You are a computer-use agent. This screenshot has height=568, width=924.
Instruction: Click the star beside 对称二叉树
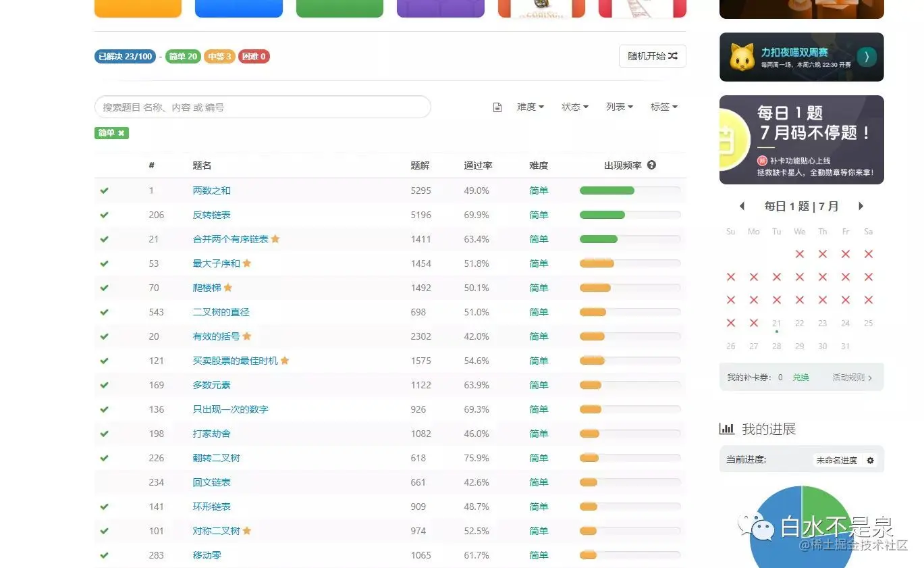point(247,531)
